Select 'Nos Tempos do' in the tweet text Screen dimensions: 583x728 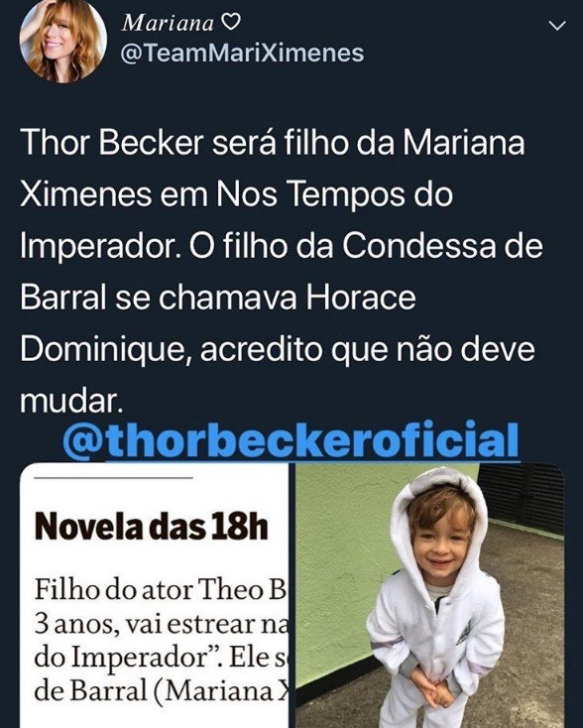[333, 194]
